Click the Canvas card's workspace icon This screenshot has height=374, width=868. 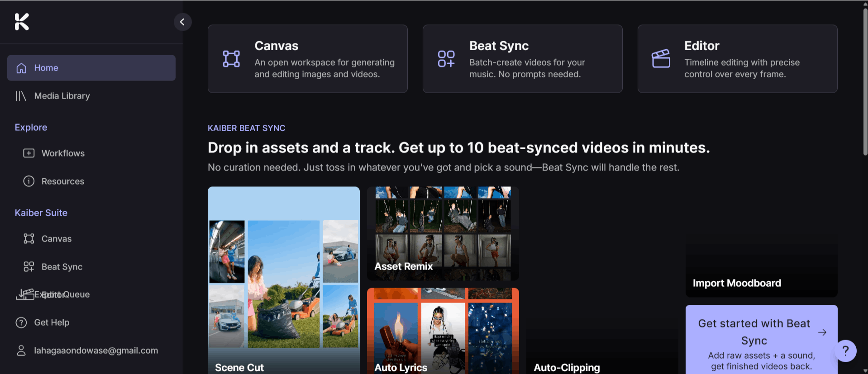point(231,59)
